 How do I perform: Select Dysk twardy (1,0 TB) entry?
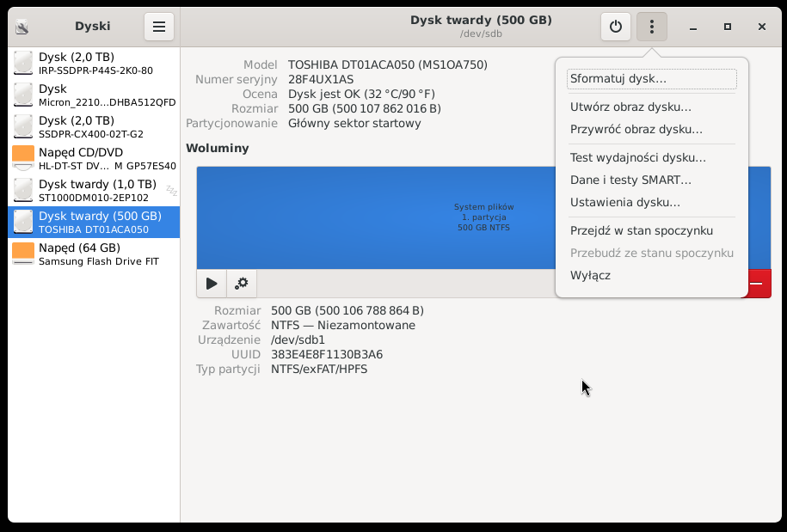pos(94,191)
